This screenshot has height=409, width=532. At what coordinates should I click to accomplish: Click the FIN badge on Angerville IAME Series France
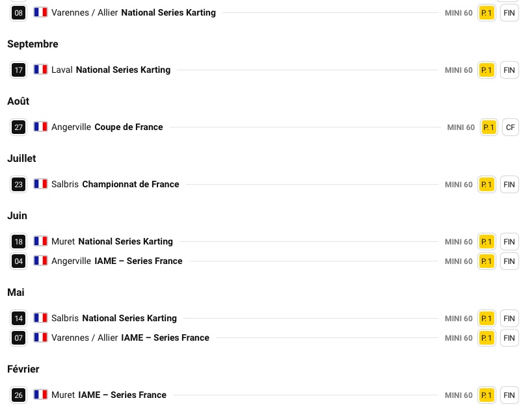click(x=509, y=261)
